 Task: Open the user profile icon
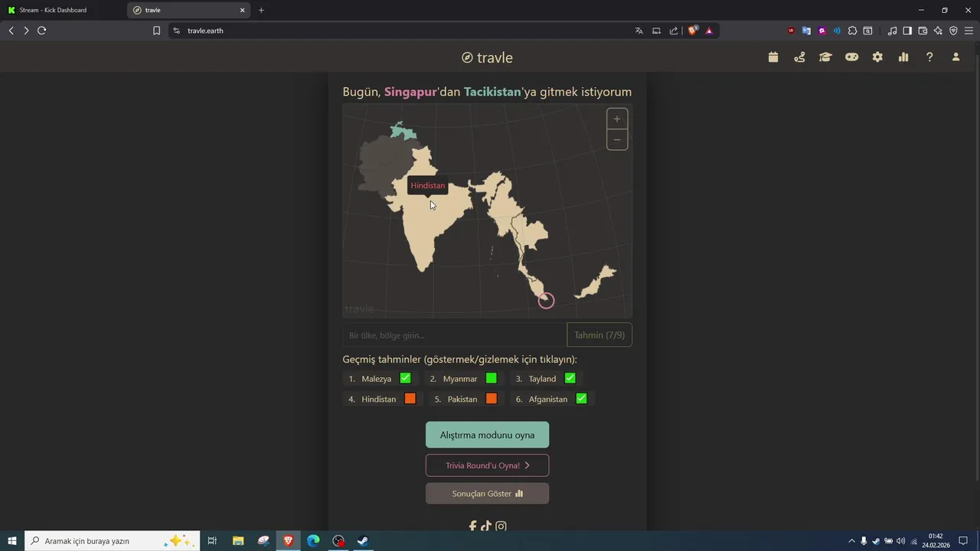(955, 57)
